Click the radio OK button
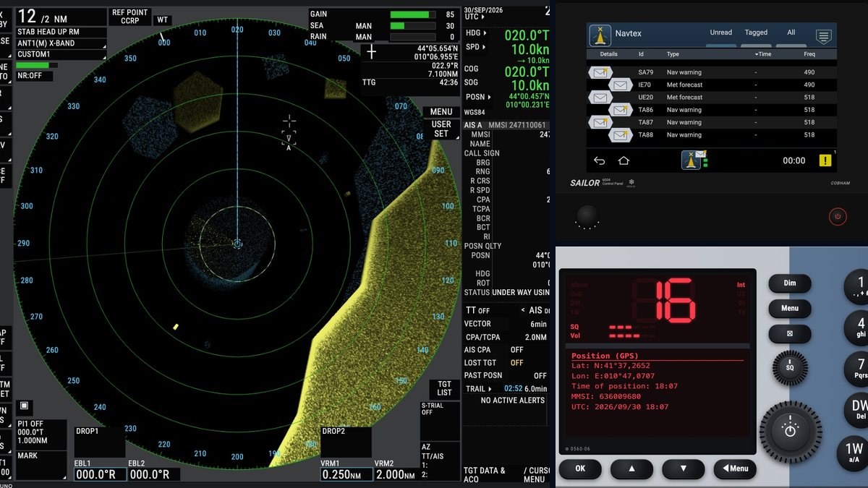The height and width of the screenshot is (488, 868). pos(580,468)
